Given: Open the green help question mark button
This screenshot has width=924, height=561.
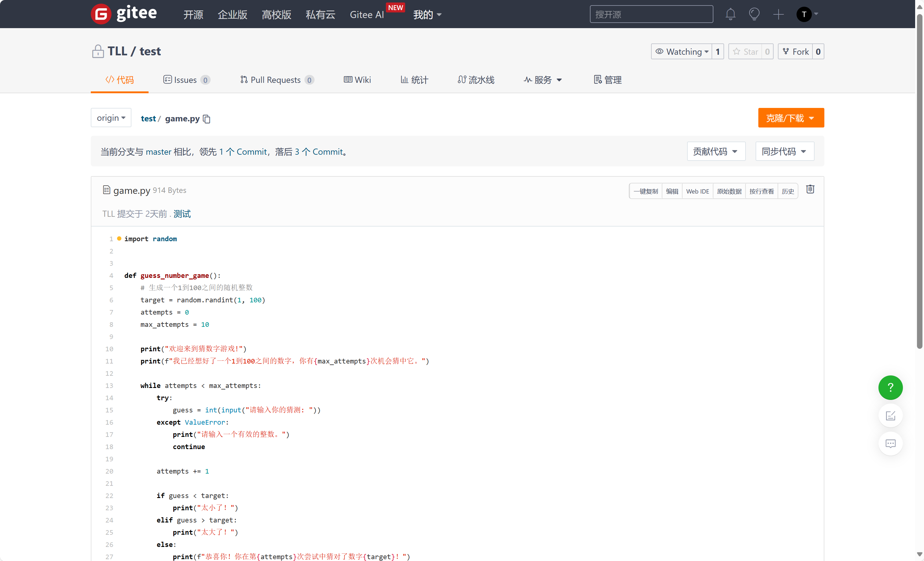Looking at the screenshot, I should coord(890,387).
